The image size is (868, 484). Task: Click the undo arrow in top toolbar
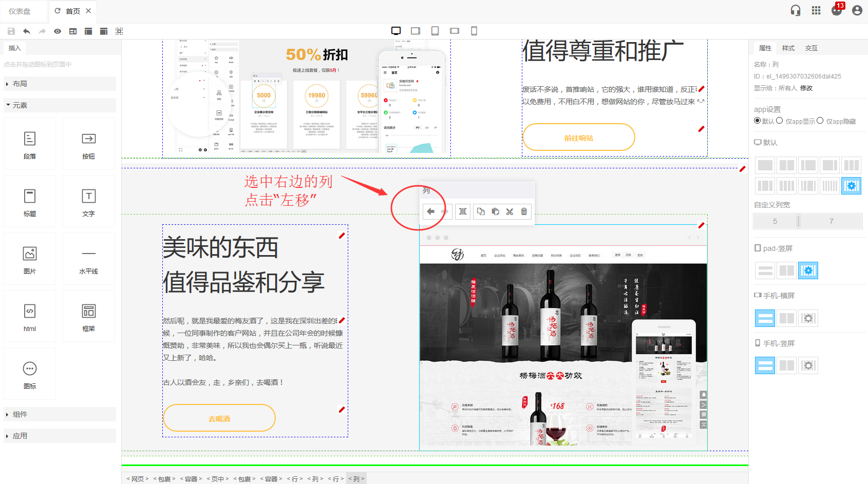click(27, 31)
